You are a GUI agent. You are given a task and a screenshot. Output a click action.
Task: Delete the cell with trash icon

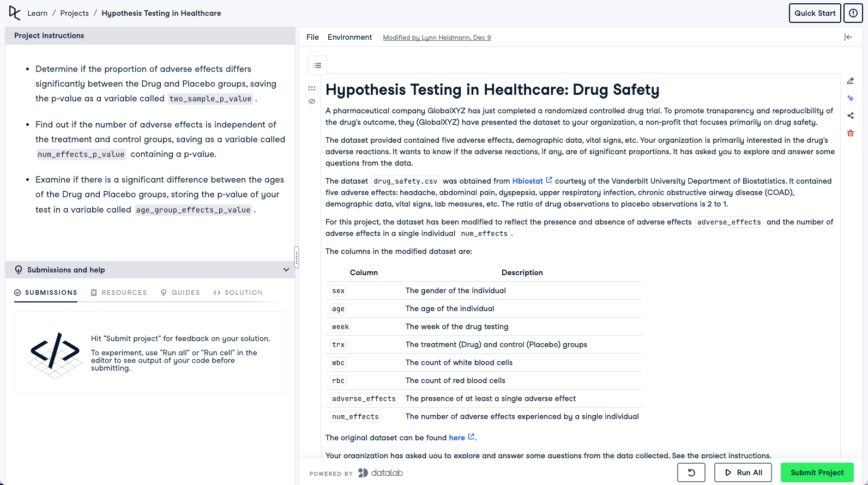851,133
